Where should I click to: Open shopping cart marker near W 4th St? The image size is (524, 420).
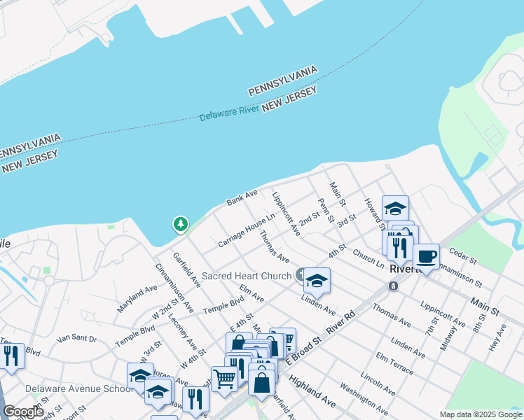point(225,381)
